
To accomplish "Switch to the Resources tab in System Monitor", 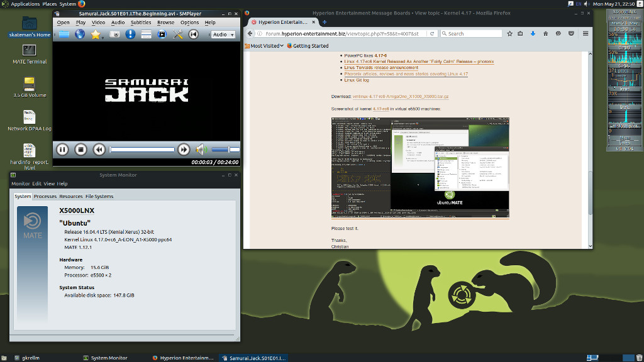I will [x=70, y=197].
